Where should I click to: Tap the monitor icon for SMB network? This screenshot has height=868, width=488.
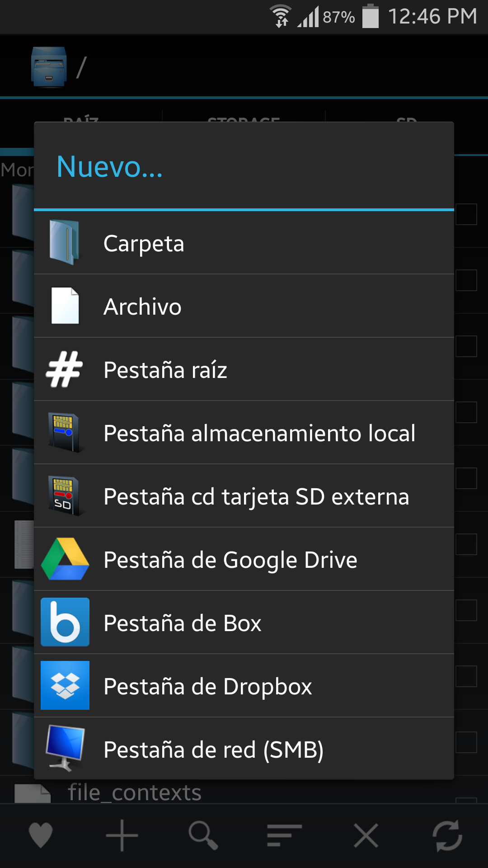point(65,748)
